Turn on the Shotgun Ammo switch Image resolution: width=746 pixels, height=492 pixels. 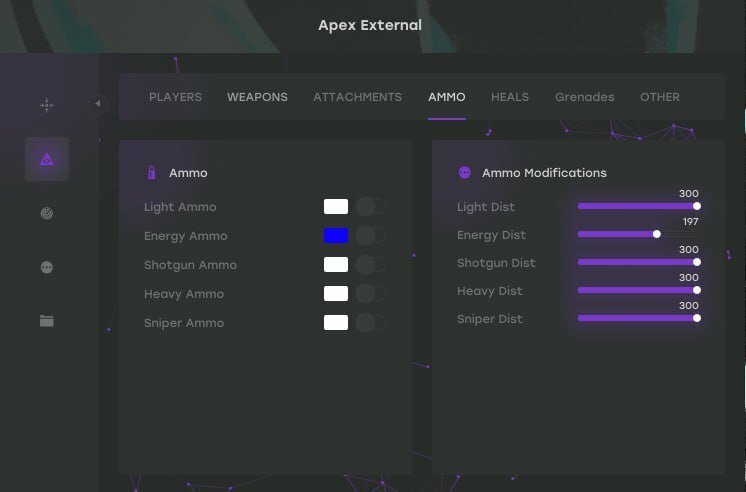click(371, 265)
